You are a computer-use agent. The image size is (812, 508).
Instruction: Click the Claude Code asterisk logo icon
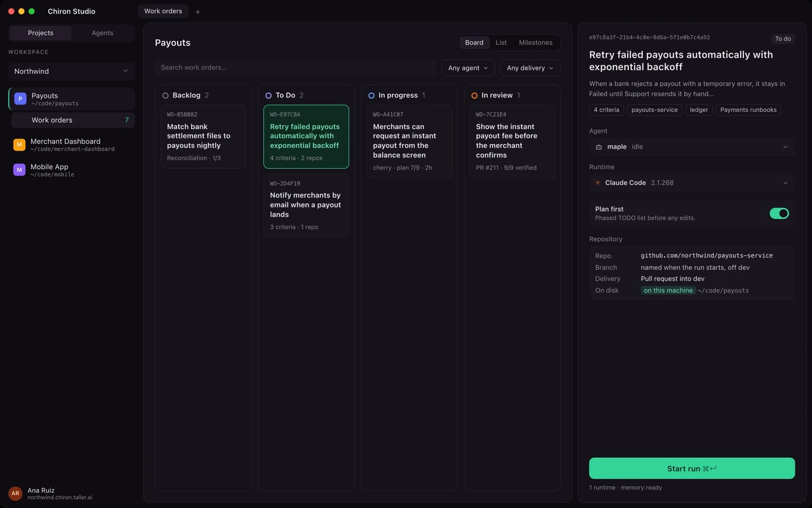[x=598, y=183]
